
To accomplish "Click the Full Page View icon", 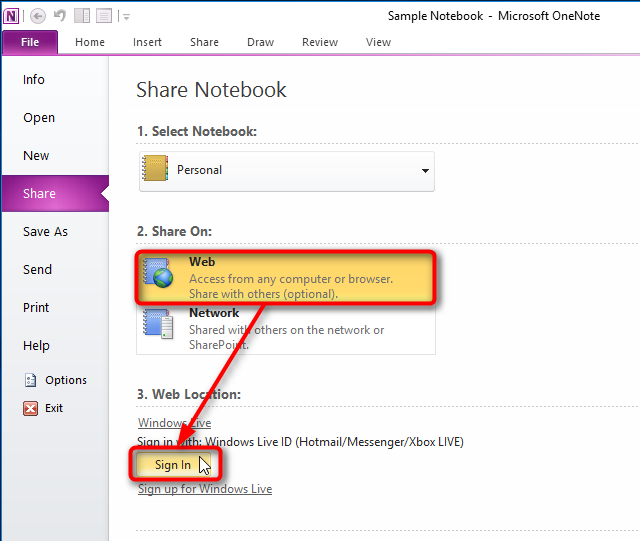I will tap(104, 16).
